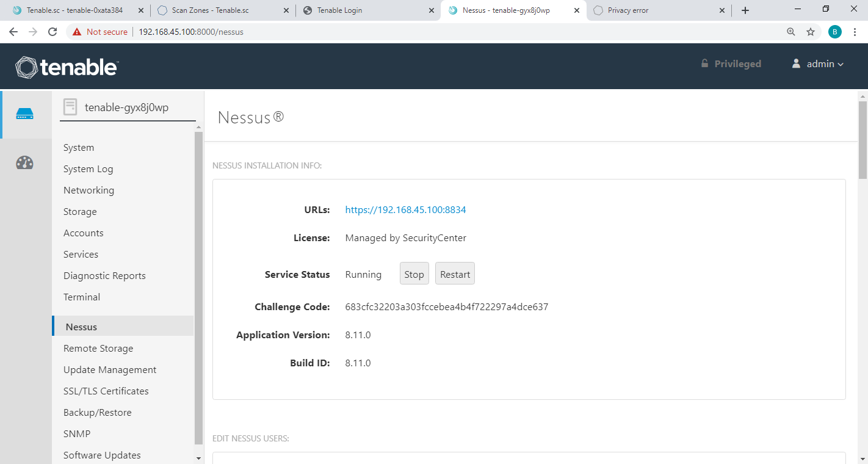Open Backup/Restore page
The height and width of the screenshot is (464, 868).
98,413
